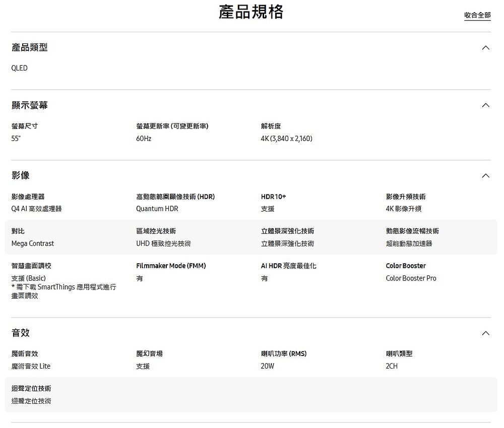Click the 顯示螢幕 section heading
This screenshot has width=504, height=428.
pos(30,105)
